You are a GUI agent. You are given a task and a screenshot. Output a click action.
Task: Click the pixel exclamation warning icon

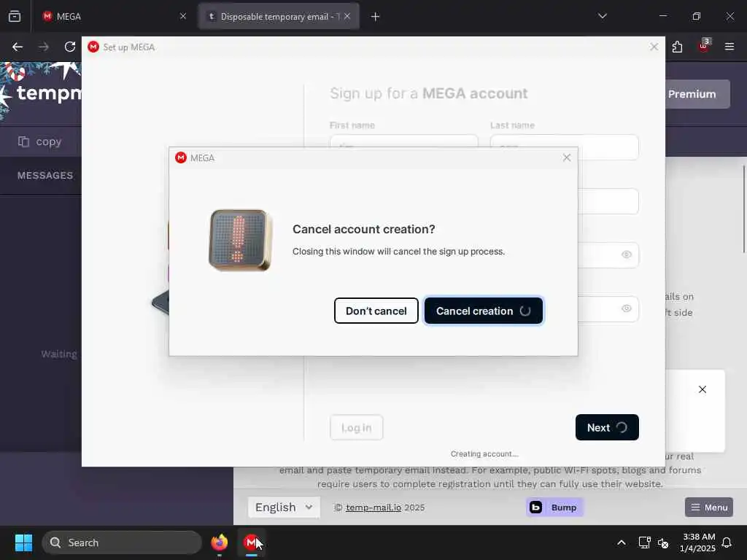coord(240,241)
